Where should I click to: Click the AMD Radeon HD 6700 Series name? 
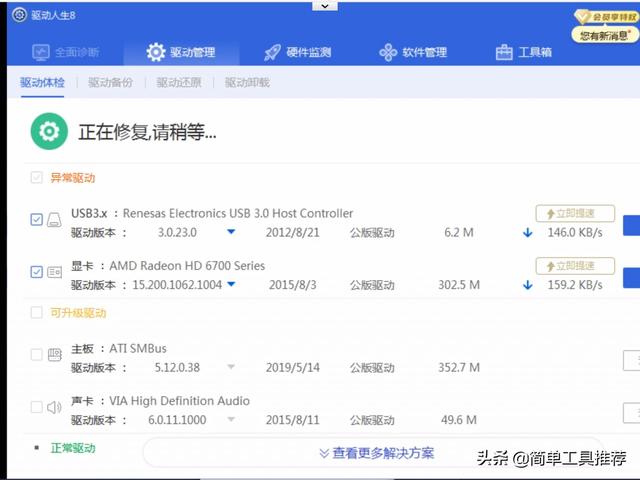187,266
